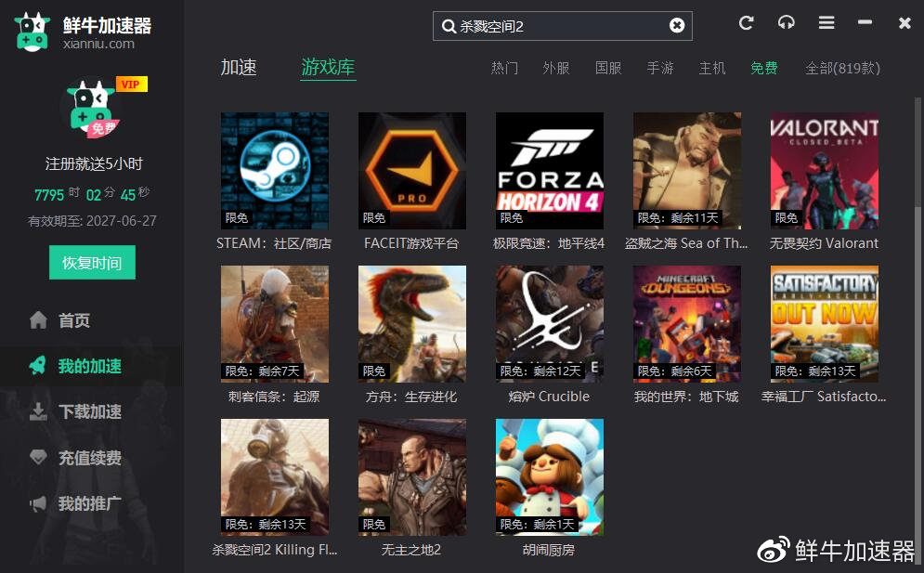The width and height of the screenshot is (924, 573).
Task: Clear the search box with the X icon
Action: [676, 25]
